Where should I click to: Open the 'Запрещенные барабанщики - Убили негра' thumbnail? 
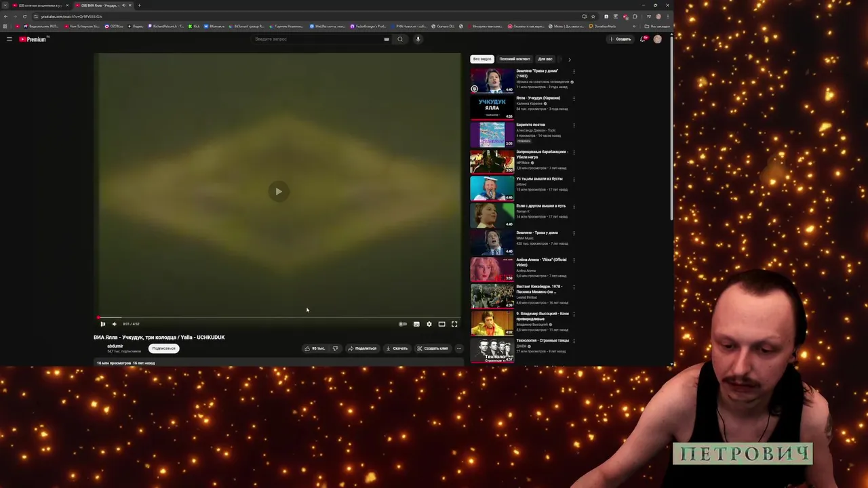coord(492,161)
